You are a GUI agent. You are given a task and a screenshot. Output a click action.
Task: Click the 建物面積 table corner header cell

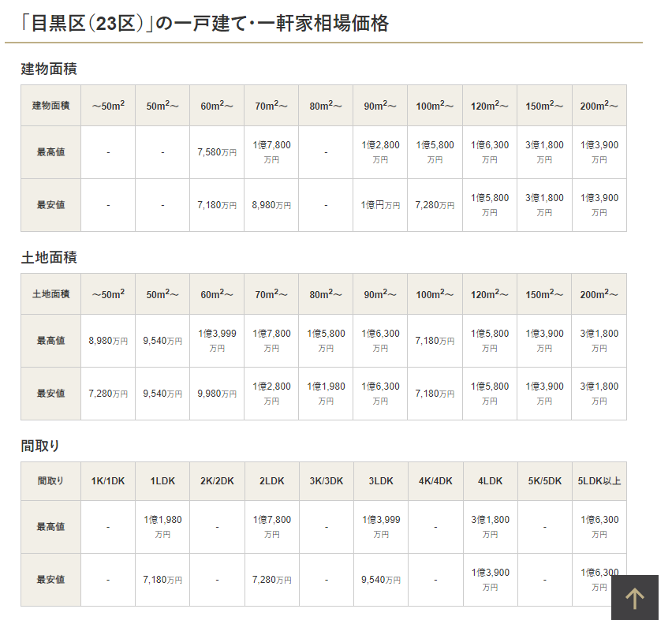pyautogui.click(x=51, y=106)
